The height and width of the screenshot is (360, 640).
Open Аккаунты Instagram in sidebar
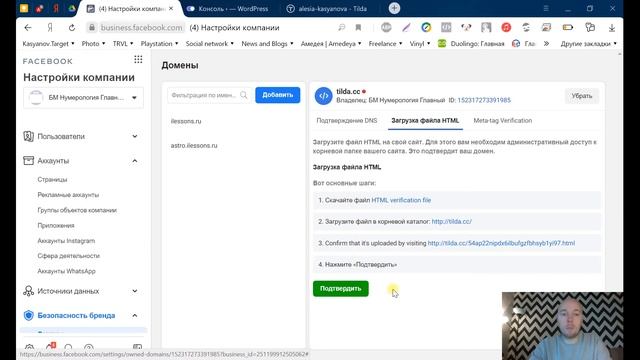(66, 241)
